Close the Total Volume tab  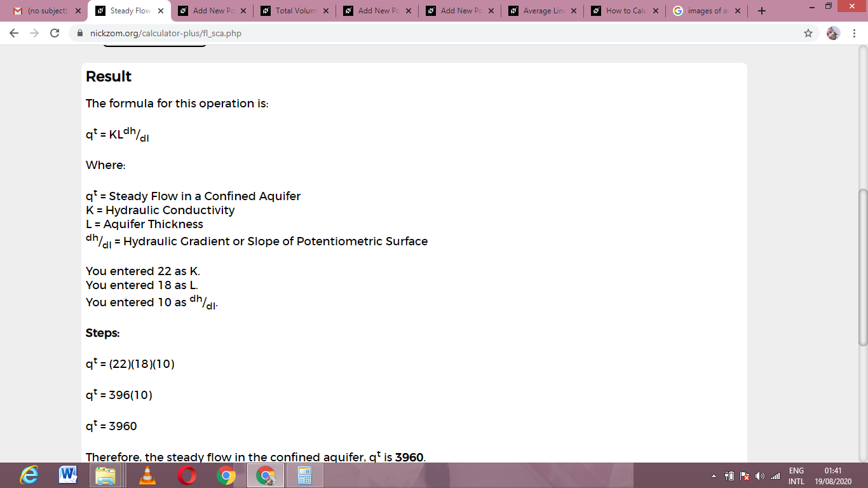(x=325, y=11)
